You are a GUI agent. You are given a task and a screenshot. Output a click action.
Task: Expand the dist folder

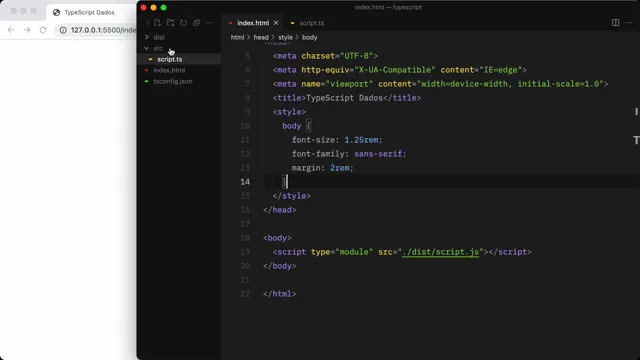(x=159, y=37)
